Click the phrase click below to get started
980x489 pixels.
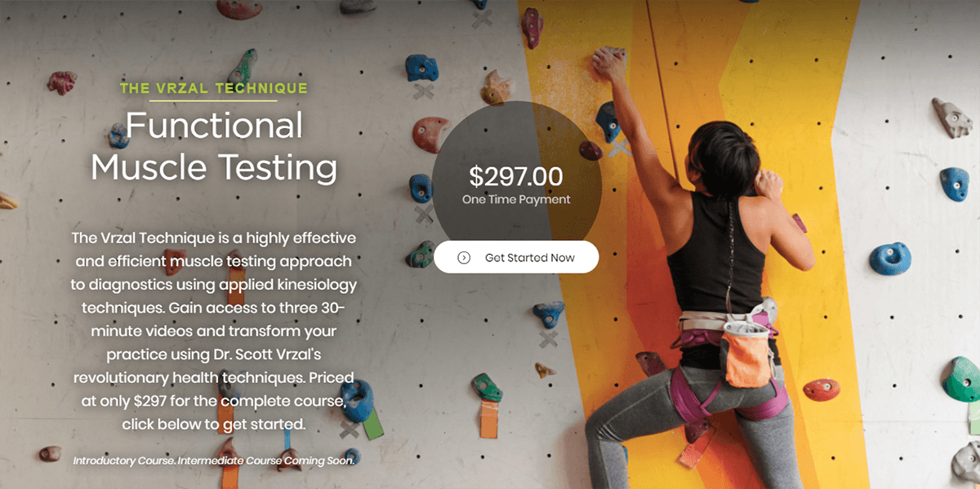pyautogui.click(x=214, y=424)
